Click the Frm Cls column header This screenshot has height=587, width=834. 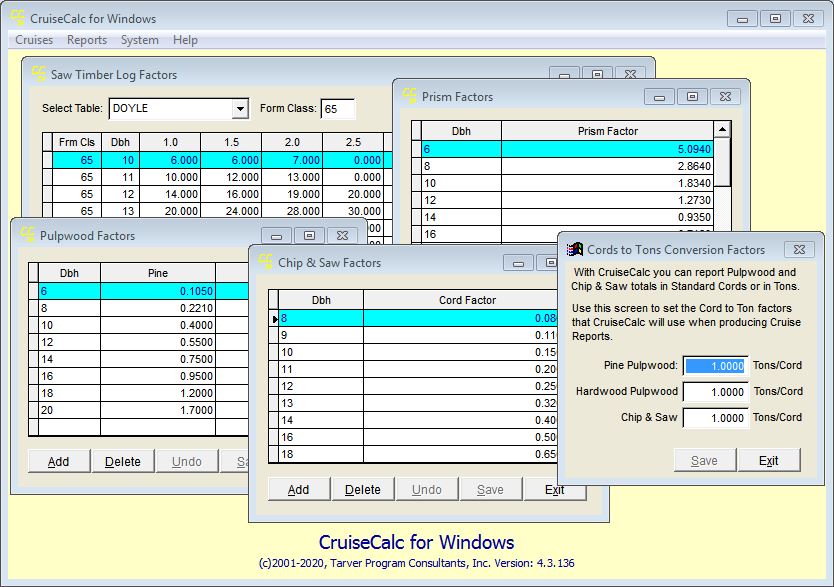pyautogui.click(x=77, y=142)
